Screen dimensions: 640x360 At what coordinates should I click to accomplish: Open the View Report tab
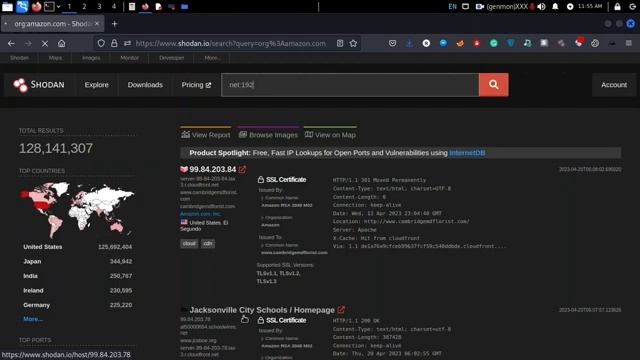point(206,135)
